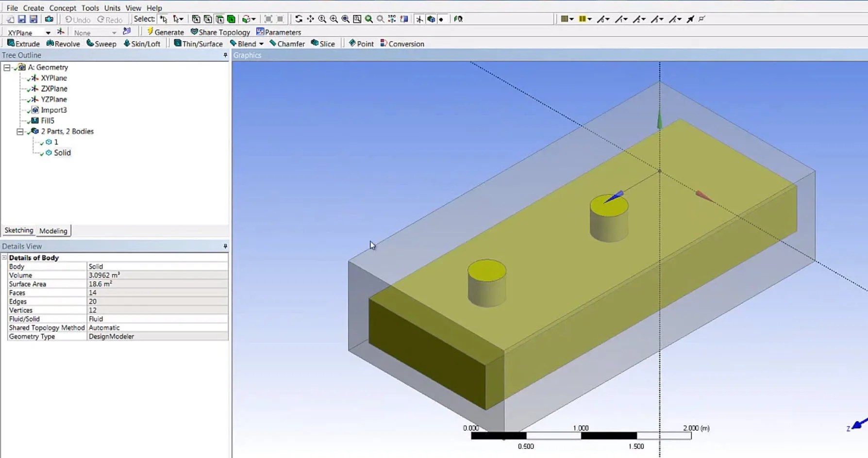Click the Fluid/Solid value field
Screen dimensions: 868x458
(157, 319)
